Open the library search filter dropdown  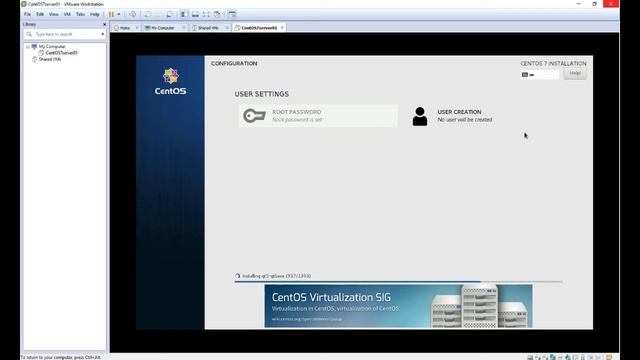[x=102, y=34]
